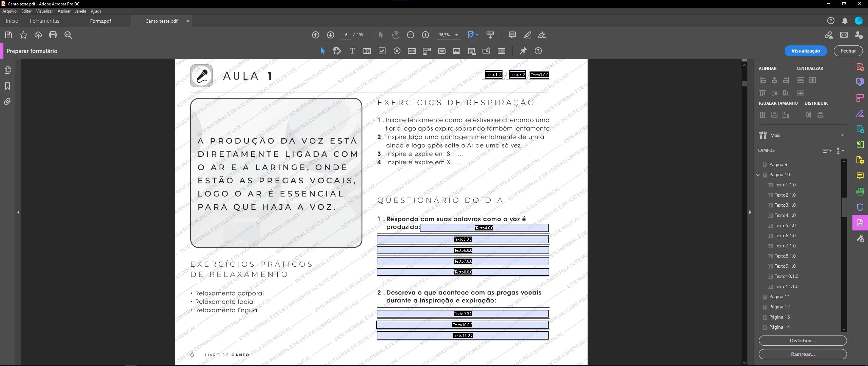Add a checkbox field tool
Screen dimensions: 868x366
coord(382,51)
